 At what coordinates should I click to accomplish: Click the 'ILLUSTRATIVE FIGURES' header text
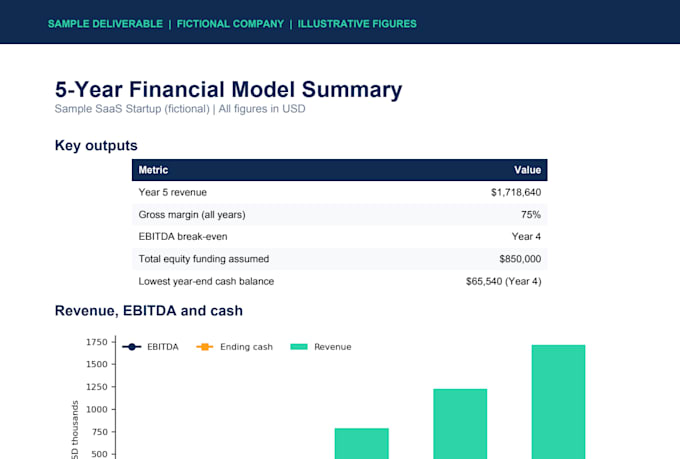[x=357, y=24]
